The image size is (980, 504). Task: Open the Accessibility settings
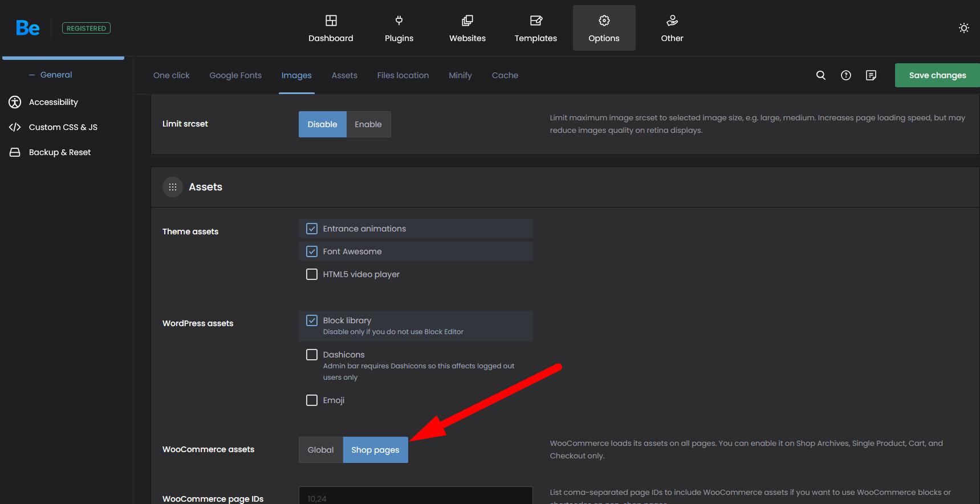54,102
